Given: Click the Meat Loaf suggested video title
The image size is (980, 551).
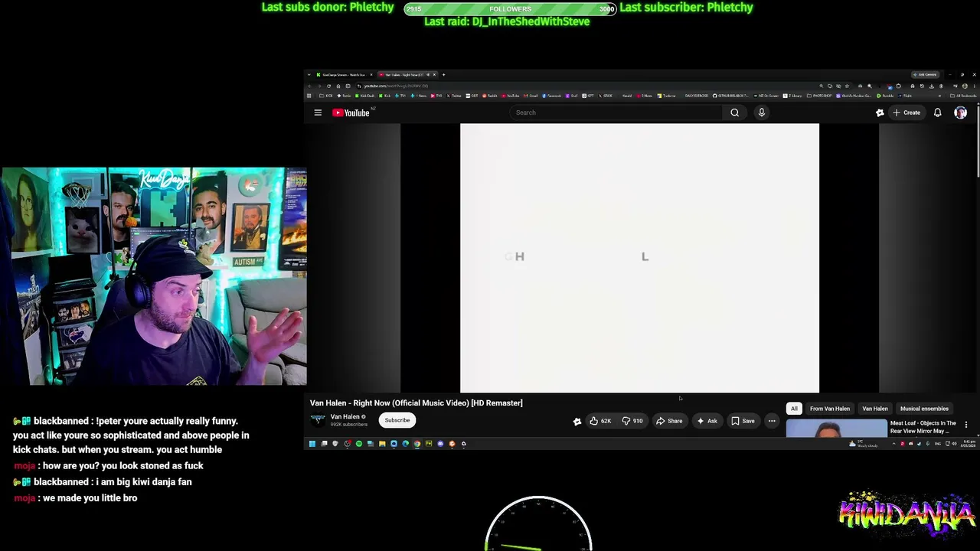Looking at the screenshot, I should tap(923, 427).
